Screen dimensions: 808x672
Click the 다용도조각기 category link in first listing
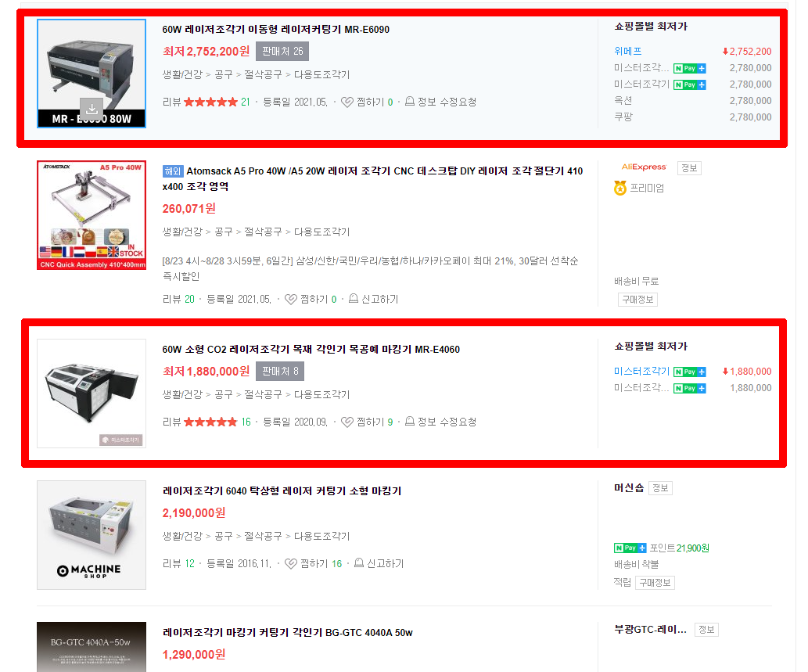click(321, 75)
